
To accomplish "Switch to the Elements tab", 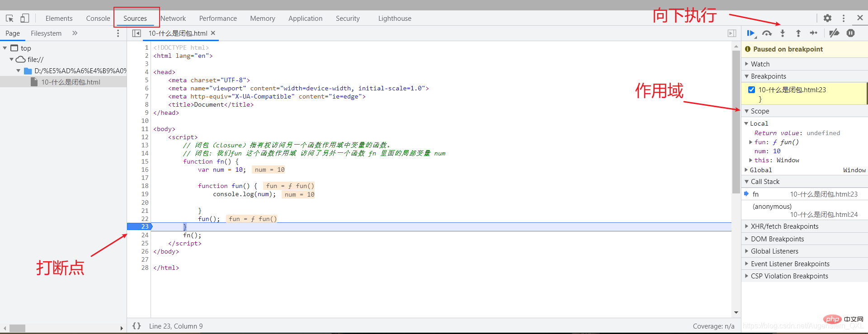I will coord(59,19).
